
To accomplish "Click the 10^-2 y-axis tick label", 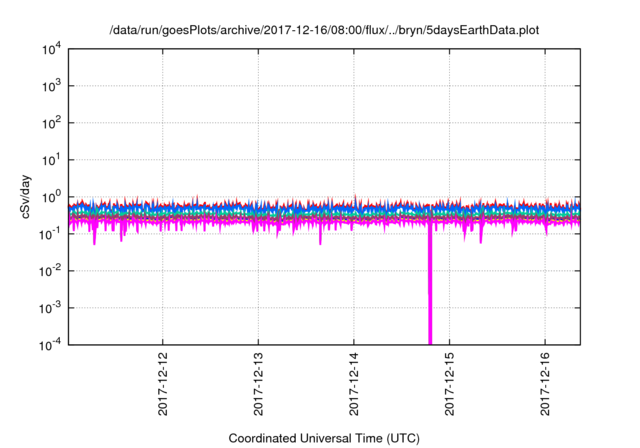I will pos(51,271).
